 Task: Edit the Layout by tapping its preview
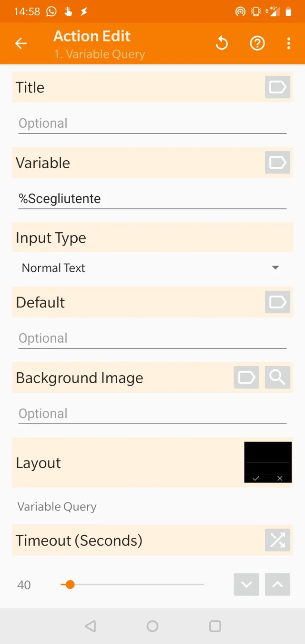click(267, 462)
